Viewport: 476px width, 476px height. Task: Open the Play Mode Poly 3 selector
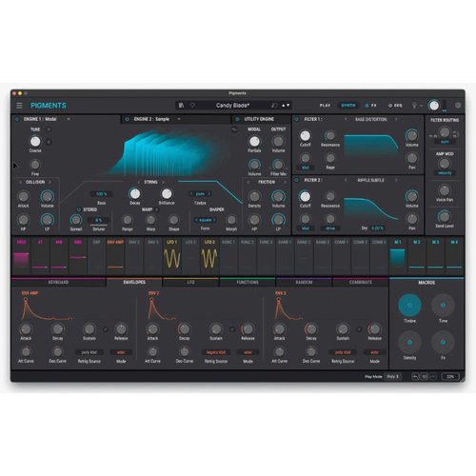(x=392, y=377)
